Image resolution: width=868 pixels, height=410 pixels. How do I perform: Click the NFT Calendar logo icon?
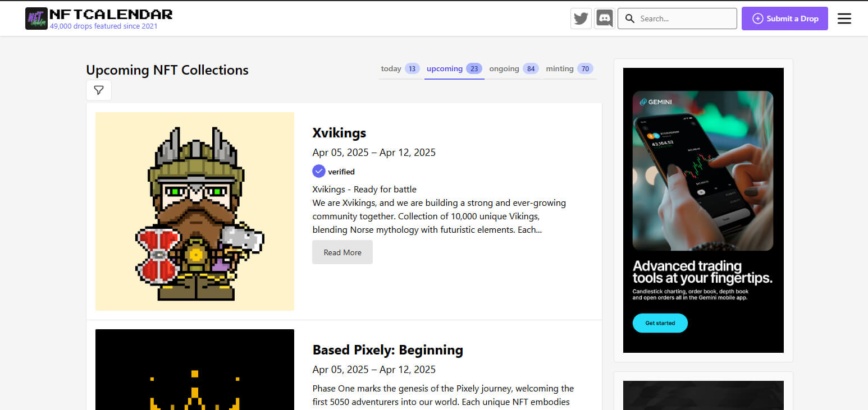(x=36, y=19)
